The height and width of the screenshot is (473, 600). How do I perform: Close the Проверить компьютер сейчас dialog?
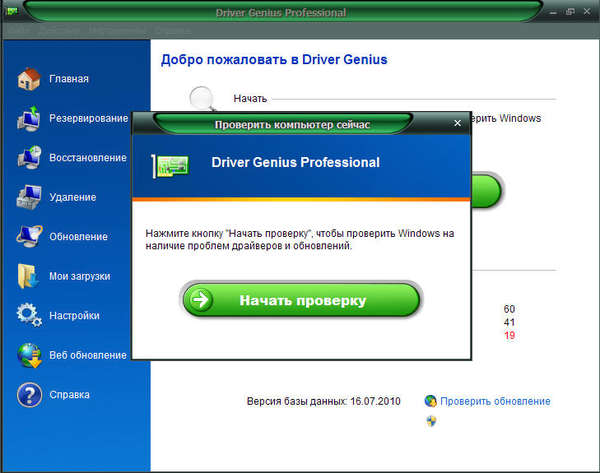[x=457, y=123]
